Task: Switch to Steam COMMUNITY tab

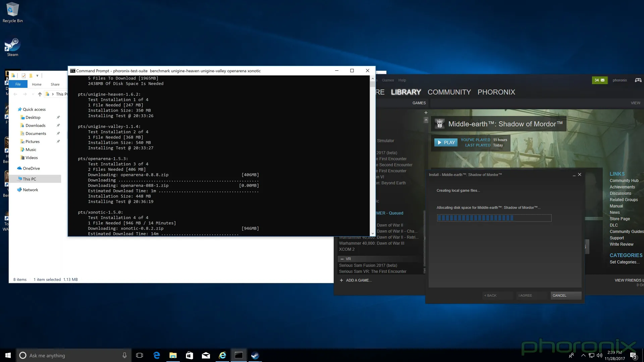Action: coord(449,92)
